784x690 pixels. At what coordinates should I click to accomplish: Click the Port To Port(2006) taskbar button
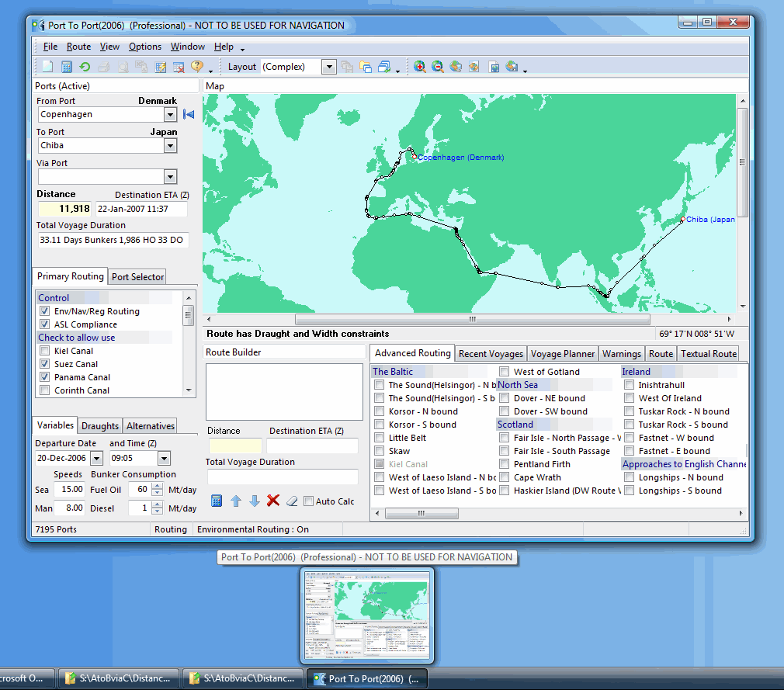click(367, 678)
